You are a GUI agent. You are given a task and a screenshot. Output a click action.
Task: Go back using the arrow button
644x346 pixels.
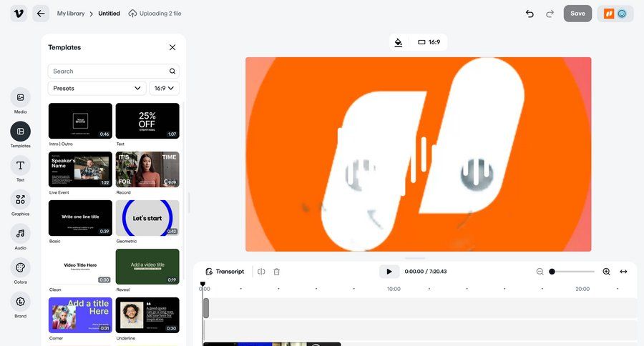coord(41,14)
